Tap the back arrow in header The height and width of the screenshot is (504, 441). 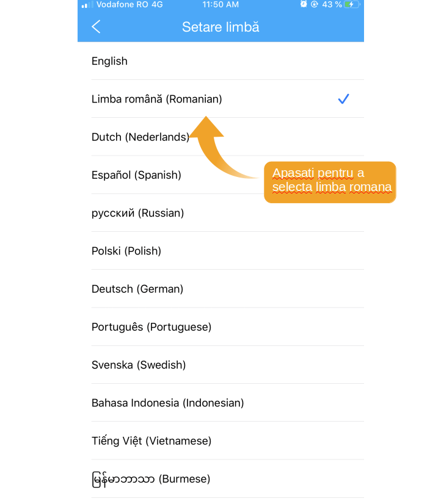tap(96, 27)
